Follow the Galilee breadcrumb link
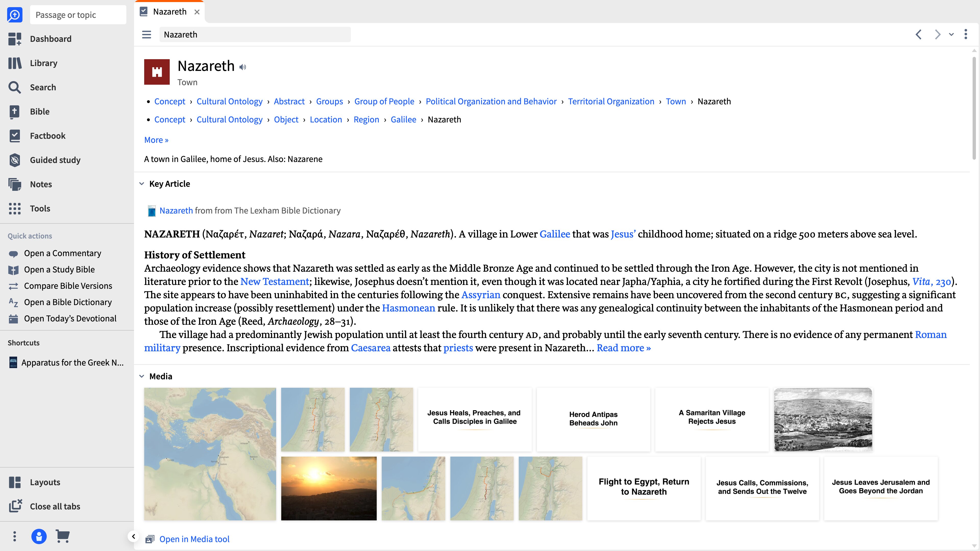This screenshot has height=551, width=980. click(x=403, y=119)
